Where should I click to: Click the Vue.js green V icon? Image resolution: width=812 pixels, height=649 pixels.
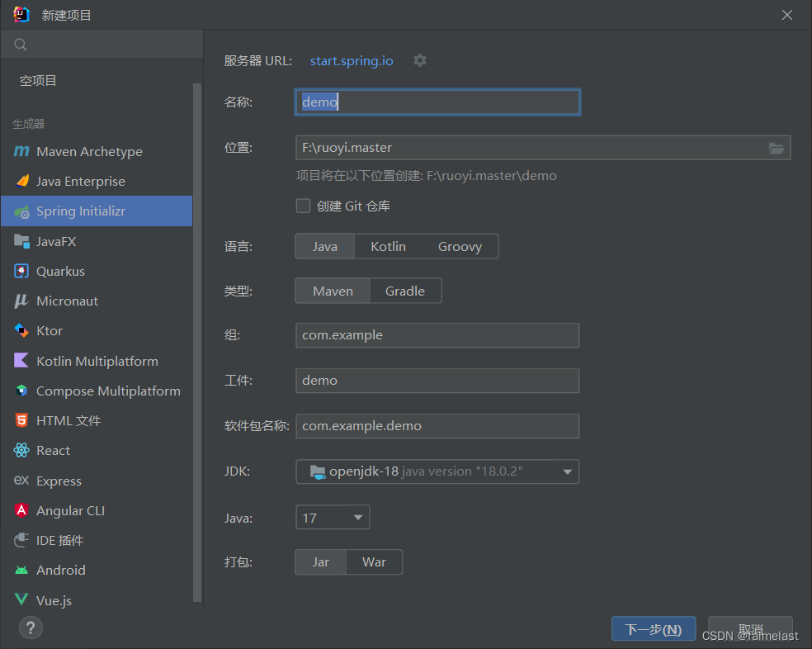point(21,599)
